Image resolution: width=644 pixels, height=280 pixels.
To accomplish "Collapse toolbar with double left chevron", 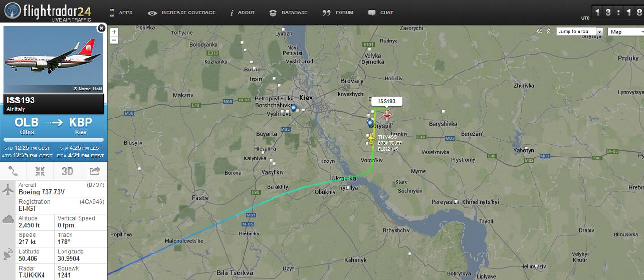I will 539,31.
